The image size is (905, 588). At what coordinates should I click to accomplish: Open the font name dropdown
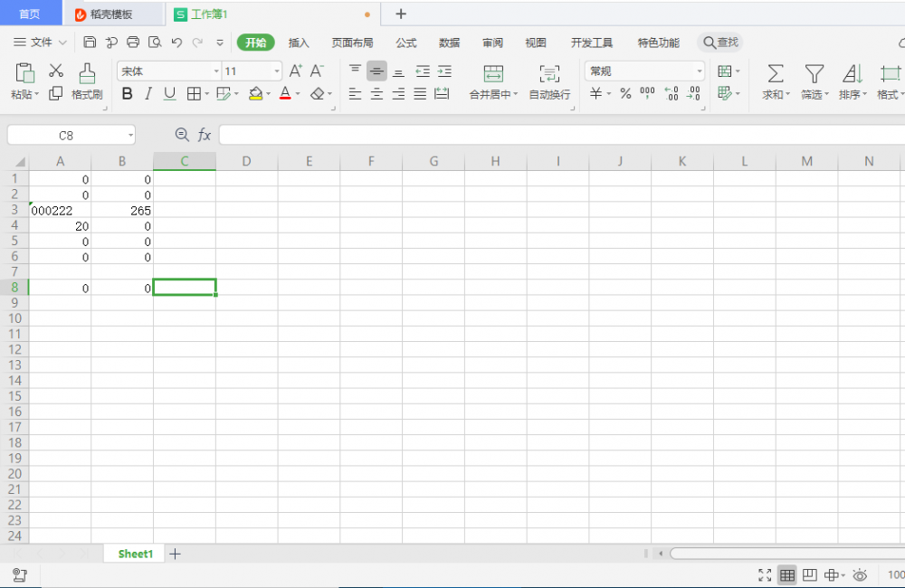[x=216, y=71]
